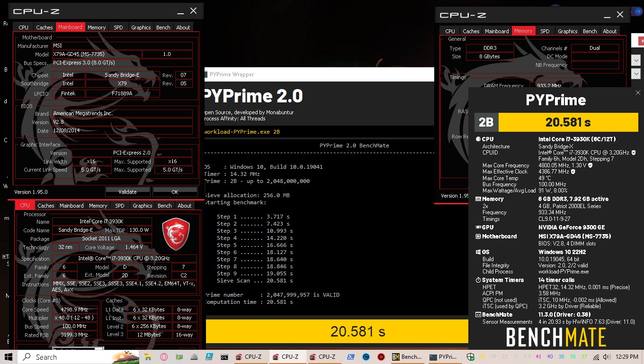Click the CPU icon heading in the BenchMate panel

click(478, 139)
